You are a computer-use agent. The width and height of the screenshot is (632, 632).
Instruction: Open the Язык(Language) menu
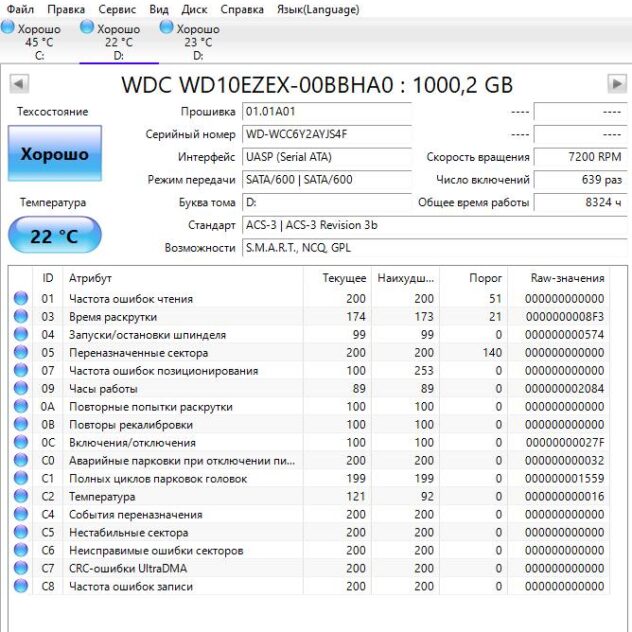(x=318, y=9)
